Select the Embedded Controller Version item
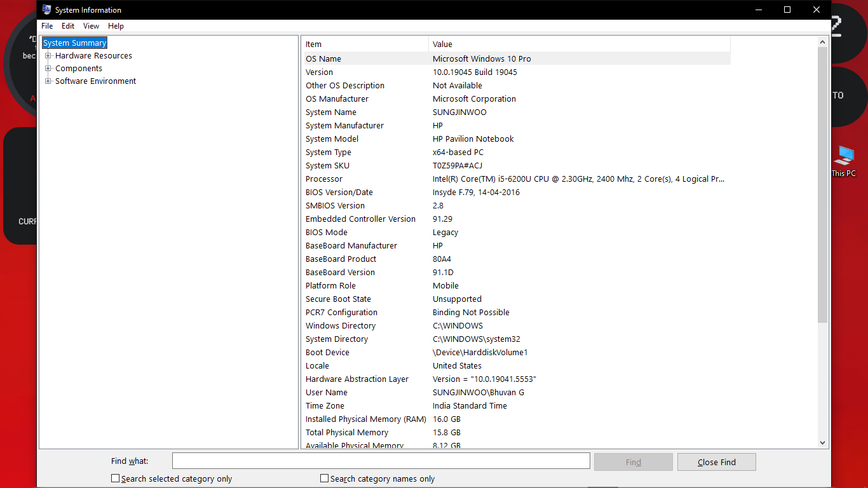868x488 pixels. click(360, 219)
